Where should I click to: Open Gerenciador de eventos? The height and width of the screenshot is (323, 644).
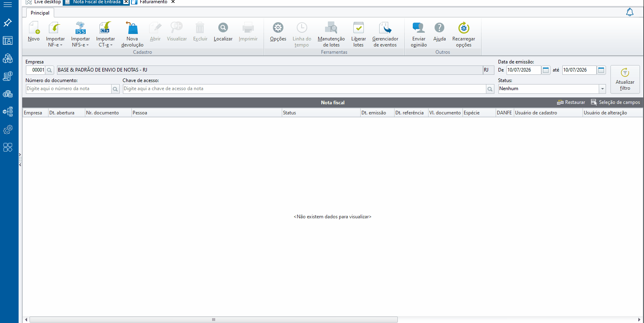(x=385, y=34)
